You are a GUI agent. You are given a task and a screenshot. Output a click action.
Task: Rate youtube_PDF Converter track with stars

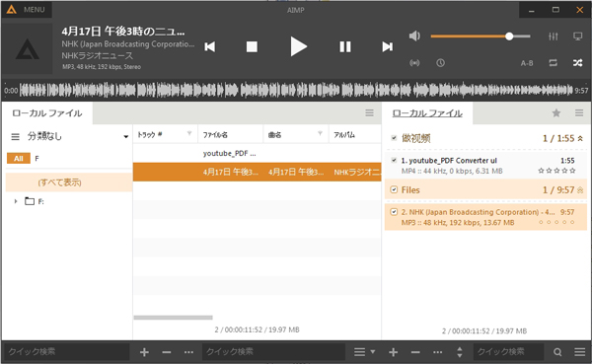click(556, 171)
